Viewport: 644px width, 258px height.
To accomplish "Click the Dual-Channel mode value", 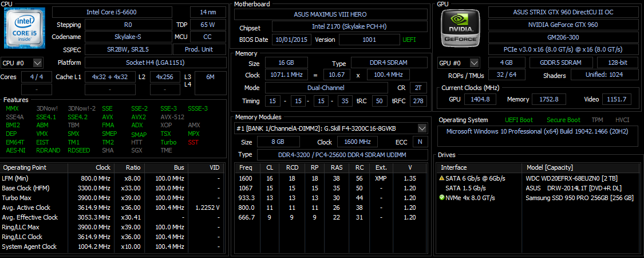I will point(326,88).
